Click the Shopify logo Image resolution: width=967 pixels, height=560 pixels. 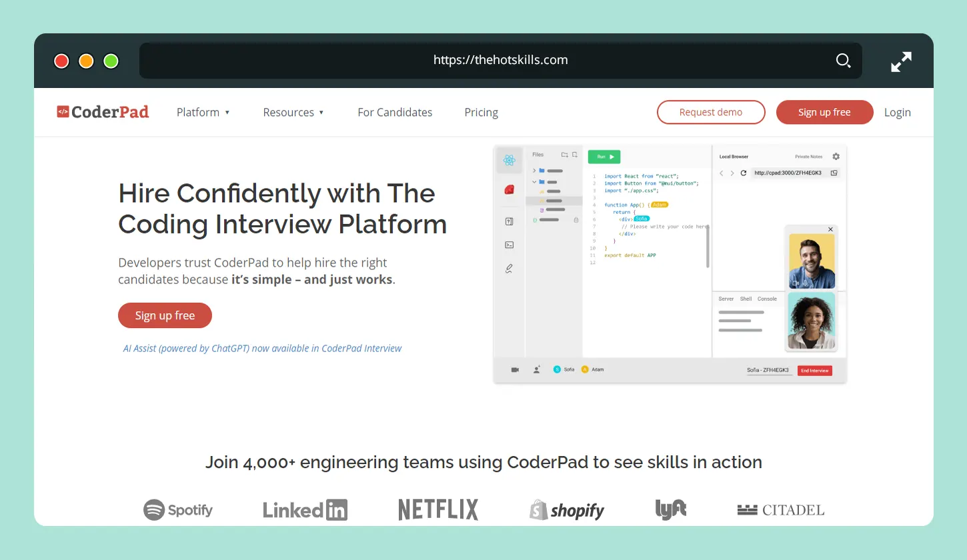click(x=567, y=510)
